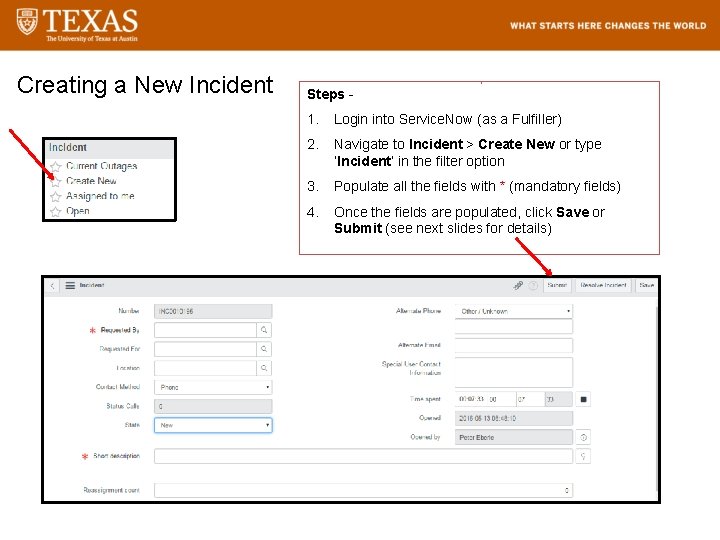Click the Reassignment count field
The image size is (720, 540).
(x=363, y=490)
